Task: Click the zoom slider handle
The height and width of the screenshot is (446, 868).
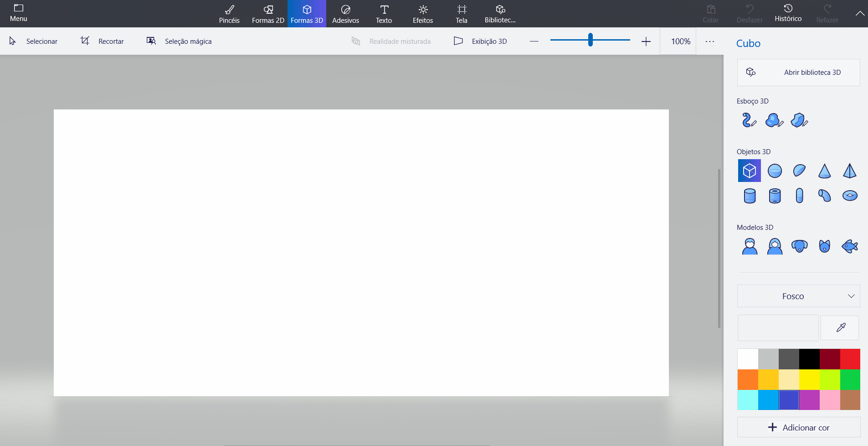Action: pos(590,40)
